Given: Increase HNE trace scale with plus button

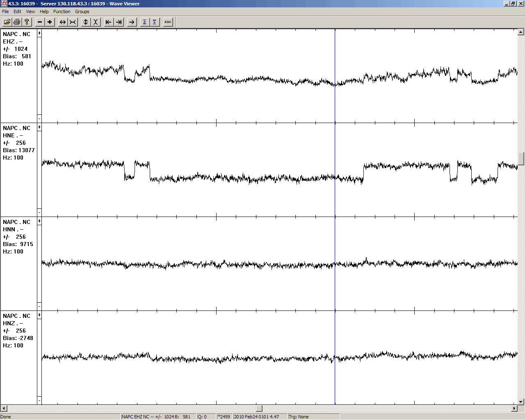Looking at the screenshot, I should pyautogui.click(x=39, y=128).
